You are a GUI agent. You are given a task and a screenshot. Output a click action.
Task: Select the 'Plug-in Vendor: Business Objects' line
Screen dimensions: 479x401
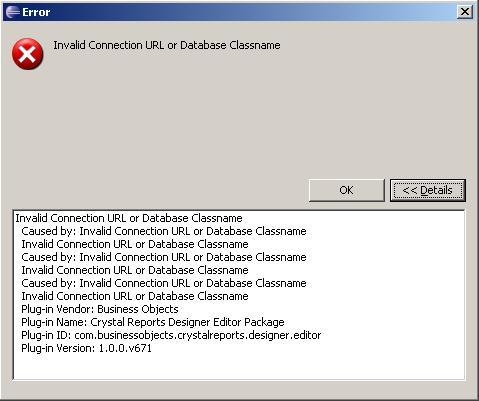tap(100, 309)
